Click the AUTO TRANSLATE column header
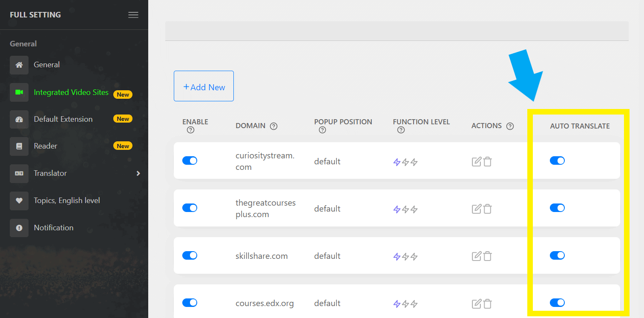This screenshot has width=644, height=318. coord(580,126)
